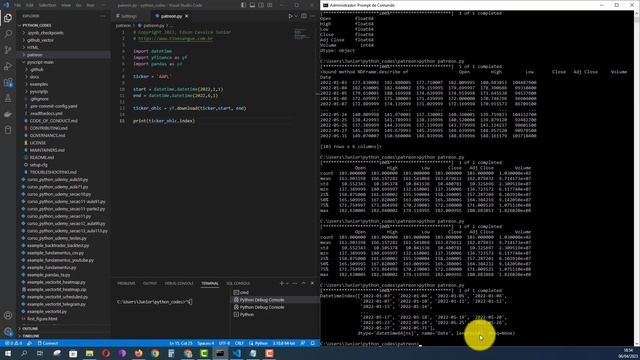
Task: Open the File menu
Action: [18, 5]
